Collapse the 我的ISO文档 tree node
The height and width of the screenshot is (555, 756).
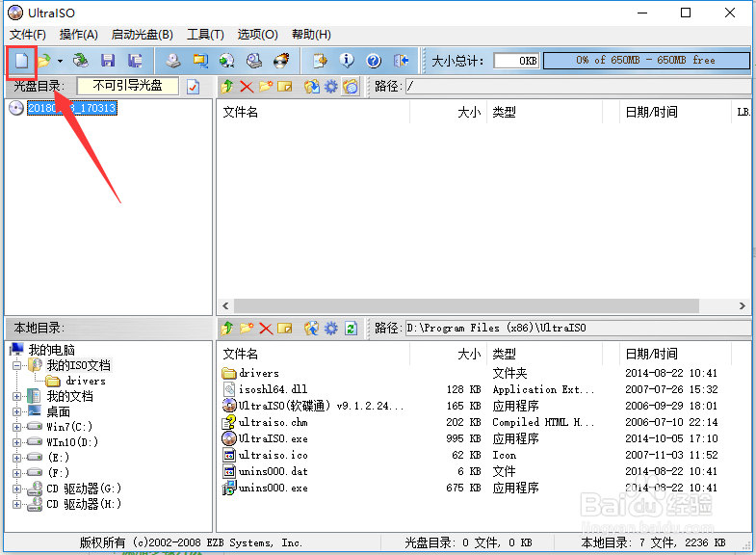click(17, 365)
